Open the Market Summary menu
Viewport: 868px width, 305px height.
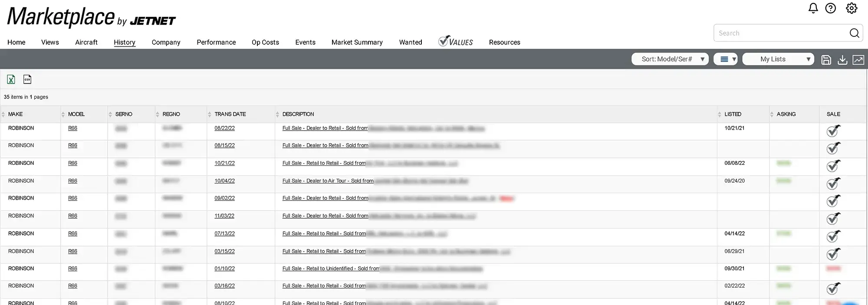coord(357,42)
